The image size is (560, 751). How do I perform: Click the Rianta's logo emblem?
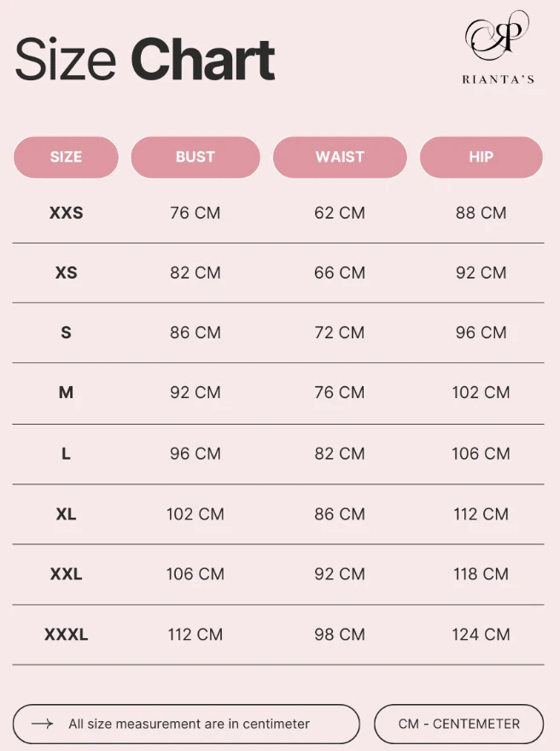point(497,35)
